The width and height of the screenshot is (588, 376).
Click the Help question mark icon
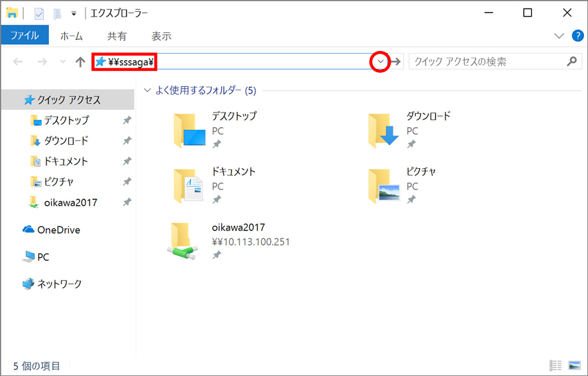tap(577, 36)
